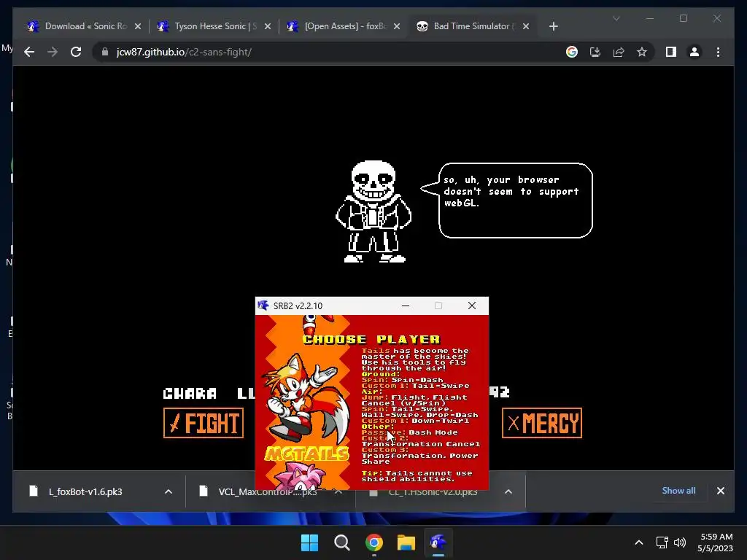Click the browser forward arrow
The height and width of the screenshot is (560, 747).
coord(53,52)
